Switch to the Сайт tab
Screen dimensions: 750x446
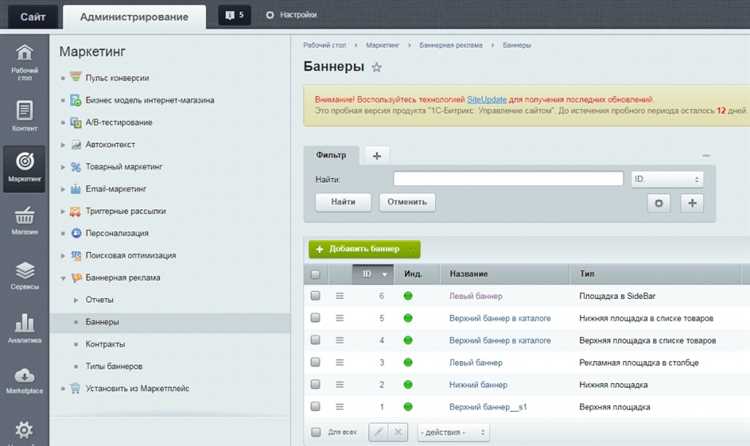coord(33,17)
